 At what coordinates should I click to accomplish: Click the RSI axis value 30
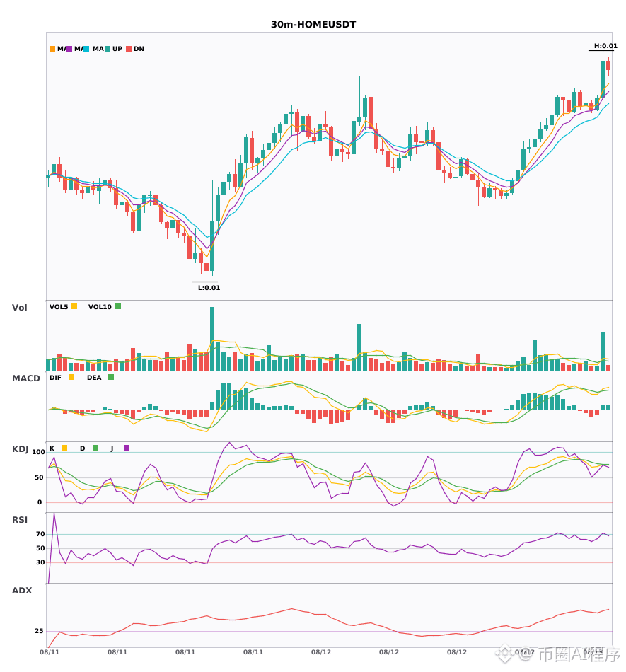click(40, 562)
